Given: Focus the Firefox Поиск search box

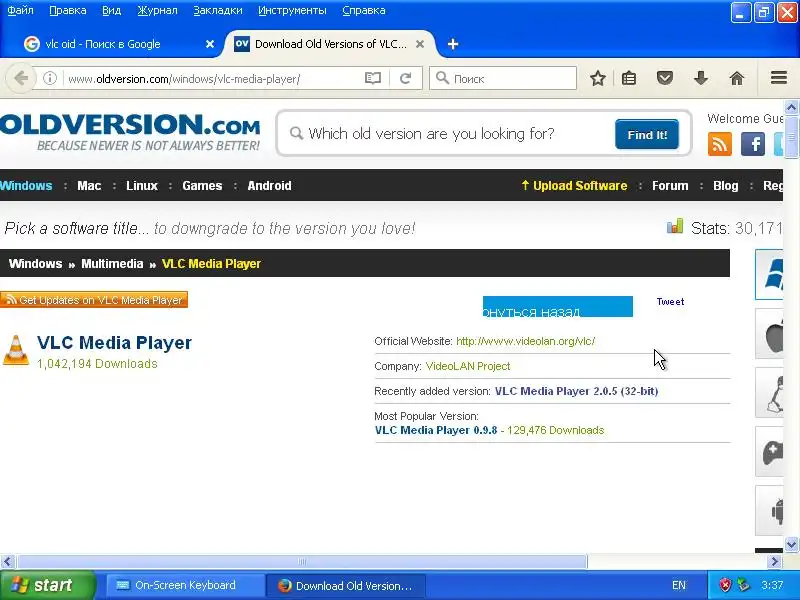Looking at the screenshot, I should (x=503, y=79).
